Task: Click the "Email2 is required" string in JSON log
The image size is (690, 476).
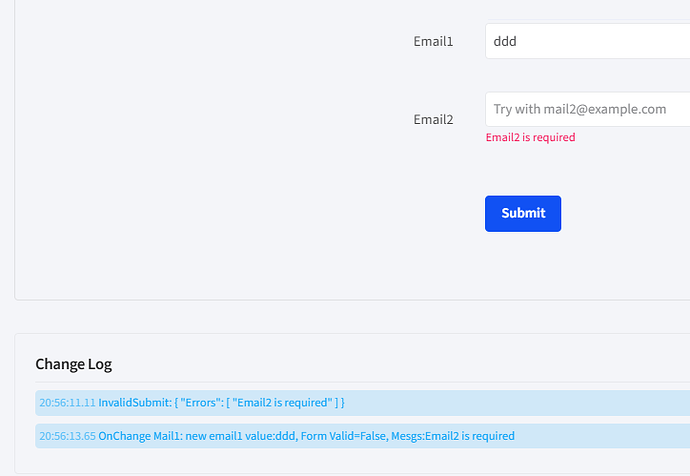Action: (x=282, y=403)
